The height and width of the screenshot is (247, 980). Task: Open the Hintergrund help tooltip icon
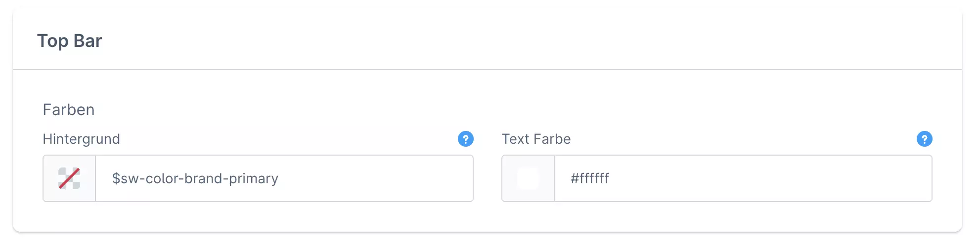pyautogui.click(x=465, y=139)
